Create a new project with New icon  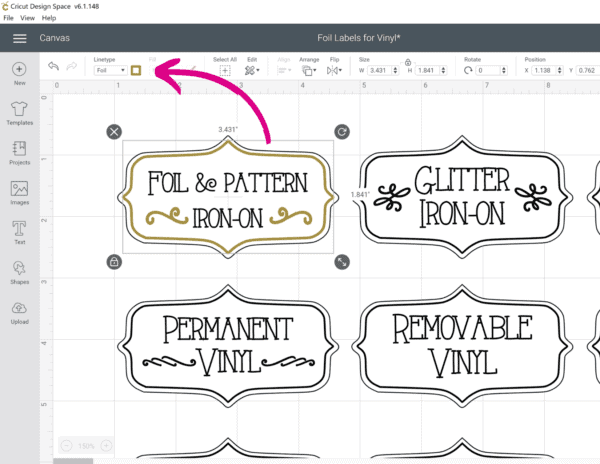point(19,74)
